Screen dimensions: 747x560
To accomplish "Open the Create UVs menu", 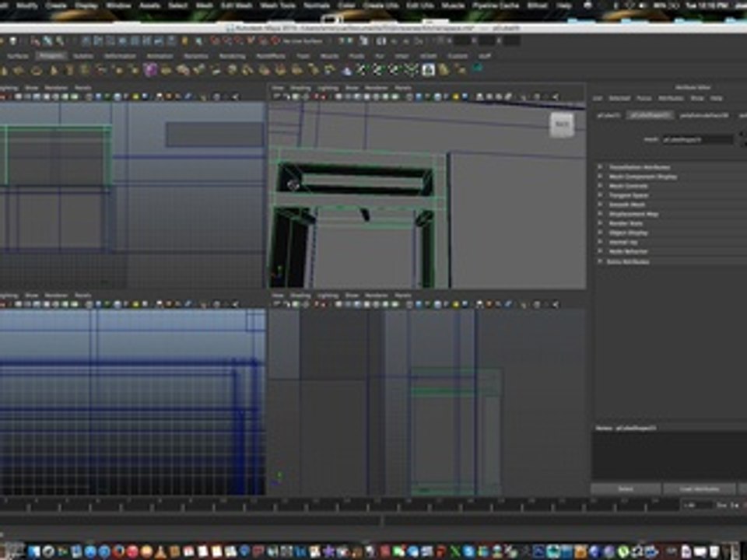I will pos(381,5).
